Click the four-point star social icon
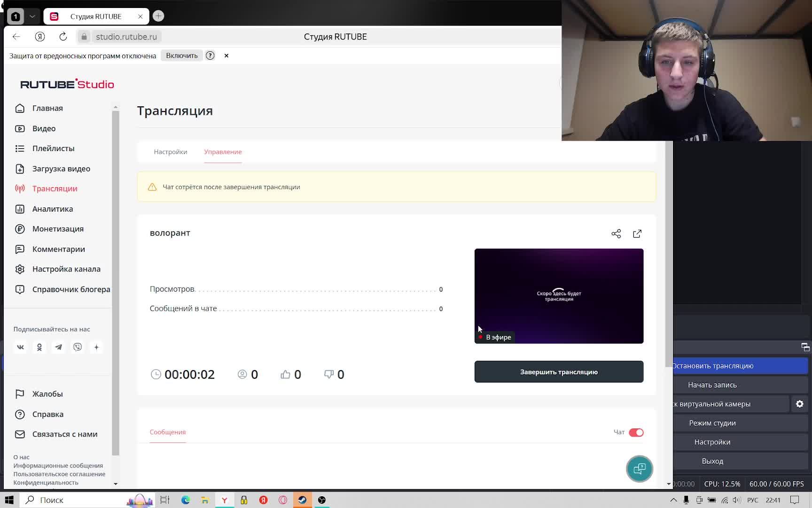812x508 pixels. (96, 347)
